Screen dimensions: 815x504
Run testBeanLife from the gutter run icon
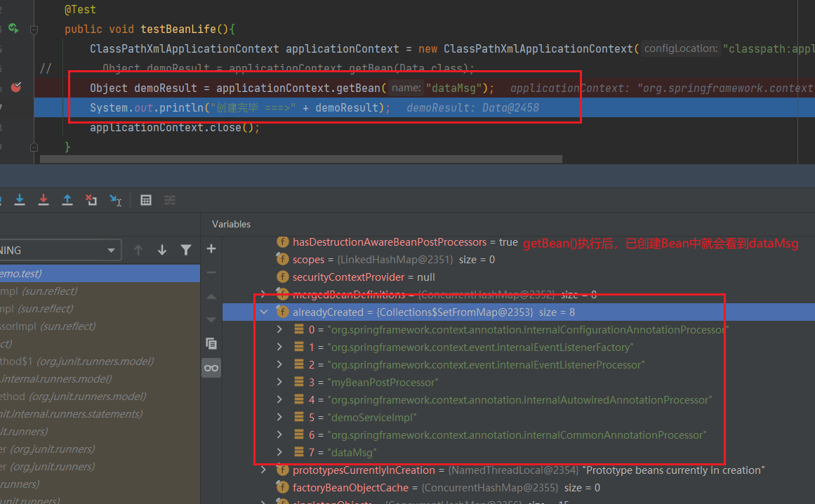[x=13, y=29]
